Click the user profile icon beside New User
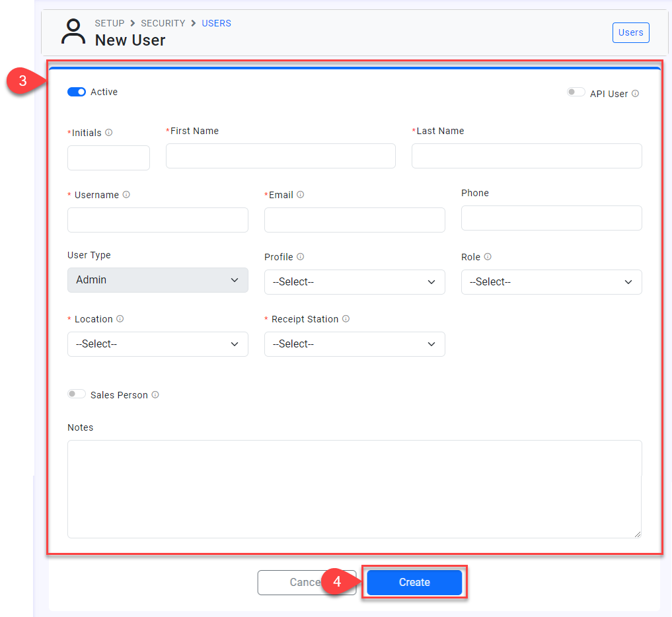Viewport: 672px width, 617px height. 73,31
